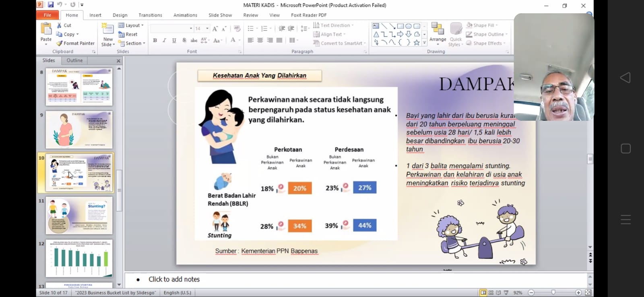Click the Format Painter brush icon
Viewport: 644px width, 297px height.
60,43
